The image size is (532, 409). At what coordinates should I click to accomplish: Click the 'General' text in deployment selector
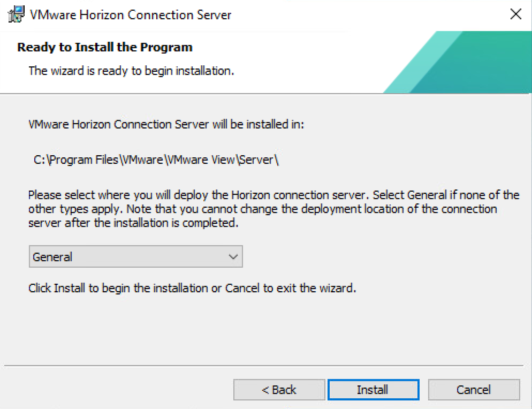click(x=52, y=257)
